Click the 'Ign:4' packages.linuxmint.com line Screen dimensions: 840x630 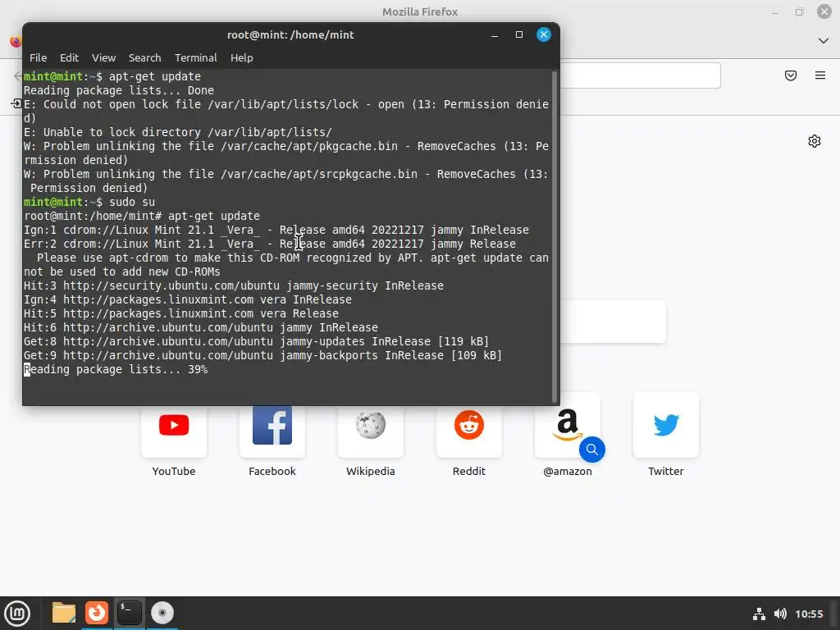coord(188,299)
